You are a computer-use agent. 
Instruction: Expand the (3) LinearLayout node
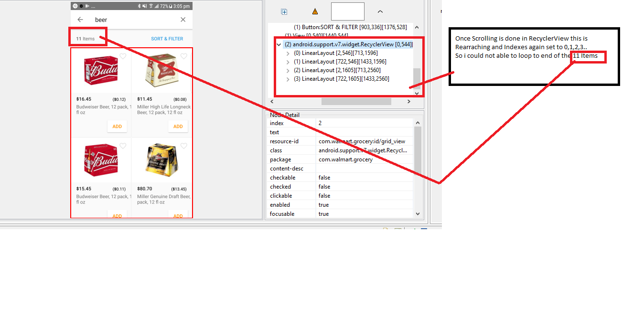coord(288,79)
